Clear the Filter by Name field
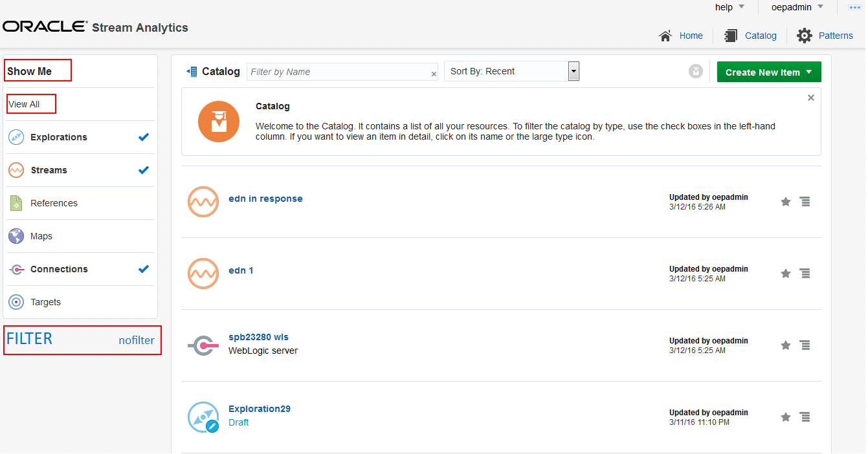The image size is (868, 454). click(x=434, y=74)
